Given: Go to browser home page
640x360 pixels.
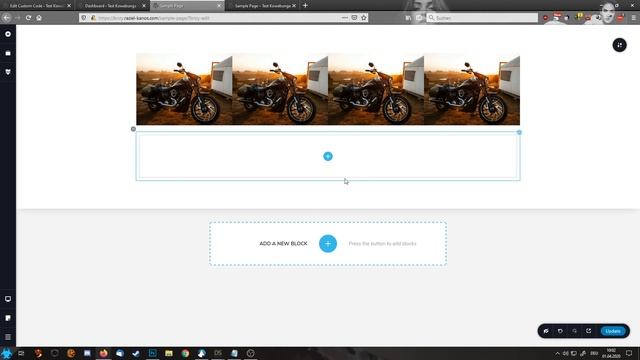Looking at the screenshot, I should [39, 18].
